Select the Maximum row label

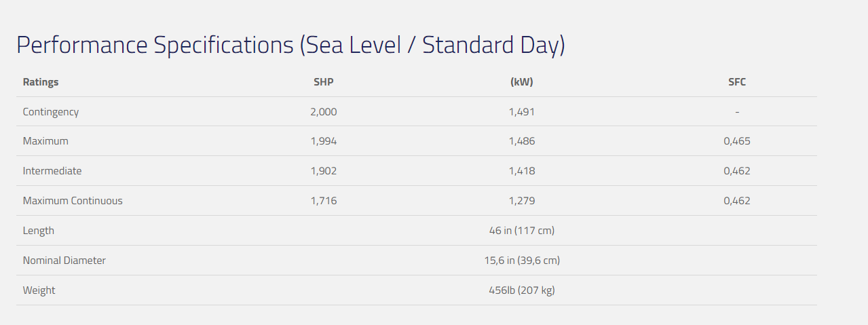tap(45, 141)
